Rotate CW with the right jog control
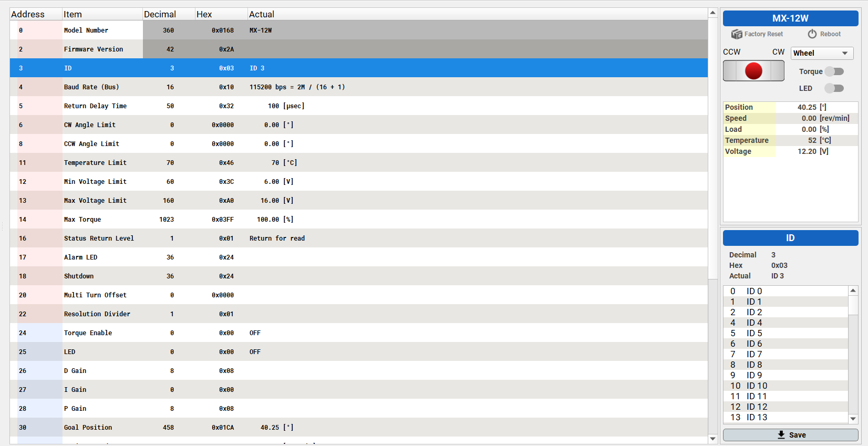 tap(777, 71)
